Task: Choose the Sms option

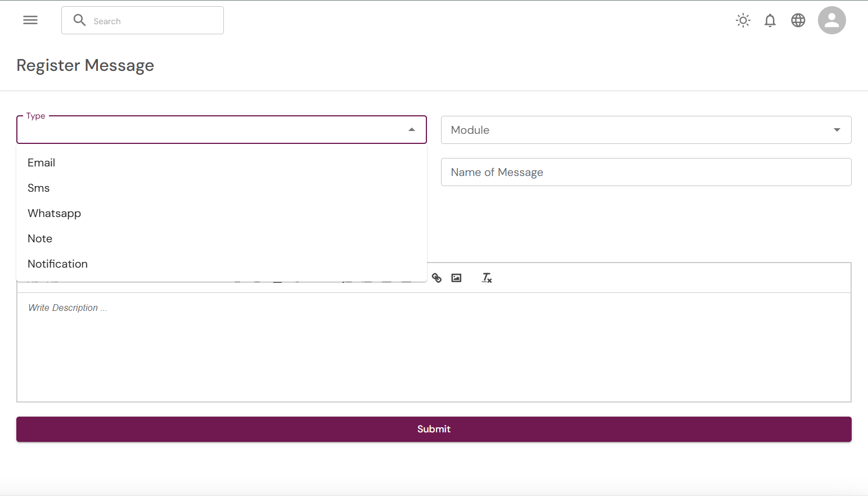Action: [x=39, y=188]
